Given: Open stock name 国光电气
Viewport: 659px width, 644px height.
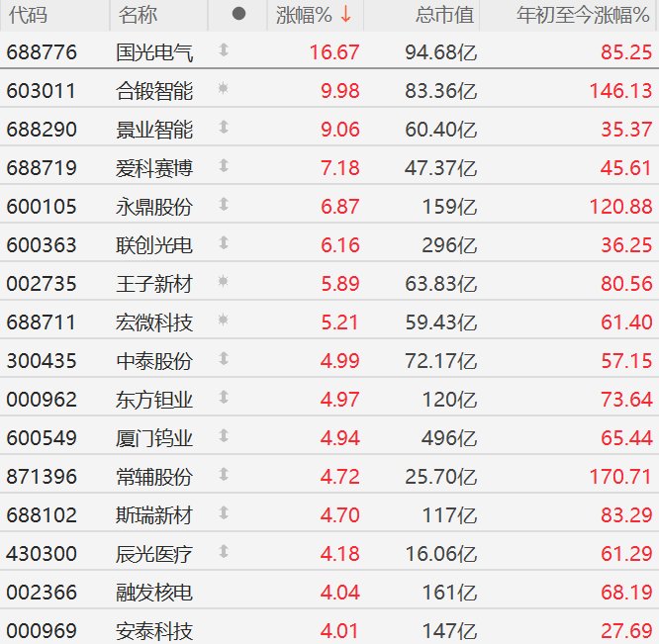Looking at the screenshot, I should click(x=154, y=53).
